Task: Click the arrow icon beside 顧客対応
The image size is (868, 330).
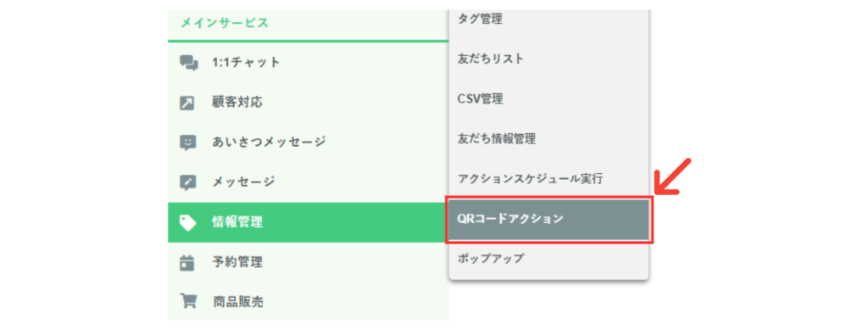Action: 187,103
